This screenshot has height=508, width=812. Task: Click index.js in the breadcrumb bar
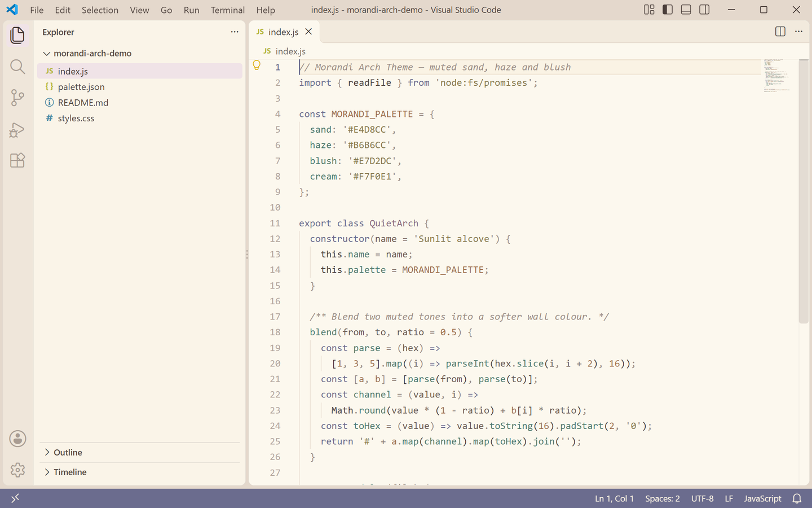pyautogui.click(x=290, y=51)
